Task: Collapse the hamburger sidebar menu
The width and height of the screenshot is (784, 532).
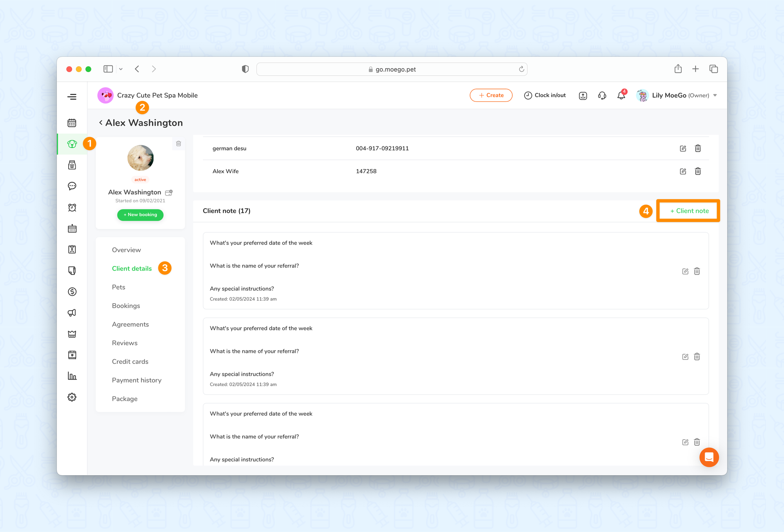Action: pos(72,97)
